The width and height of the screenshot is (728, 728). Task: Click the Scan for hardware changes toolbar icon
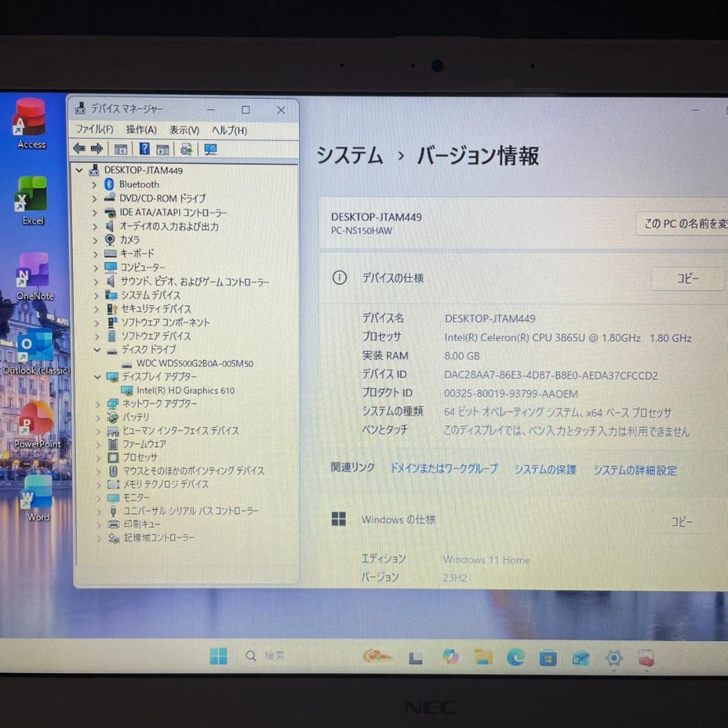[210, 149]
